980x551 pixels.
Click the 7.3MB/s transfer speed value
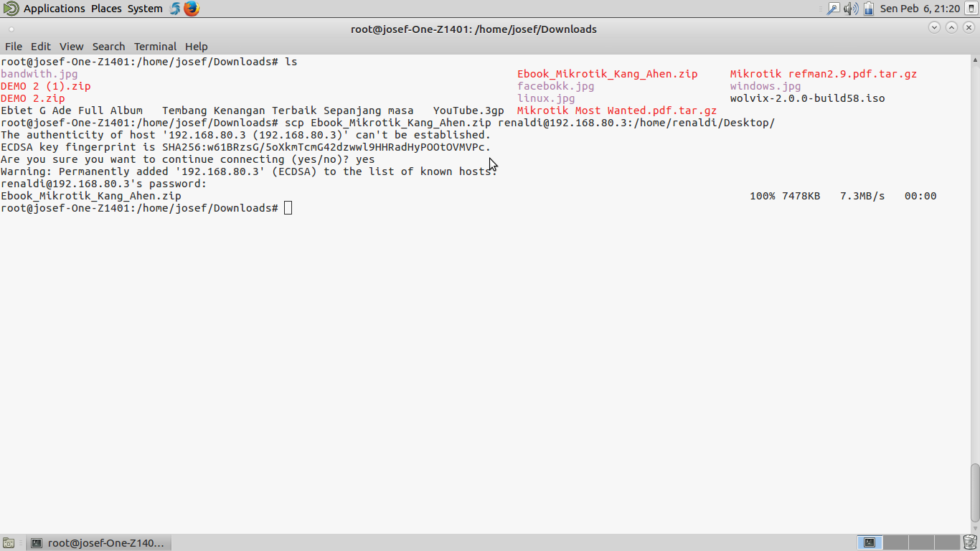[862, 196]
